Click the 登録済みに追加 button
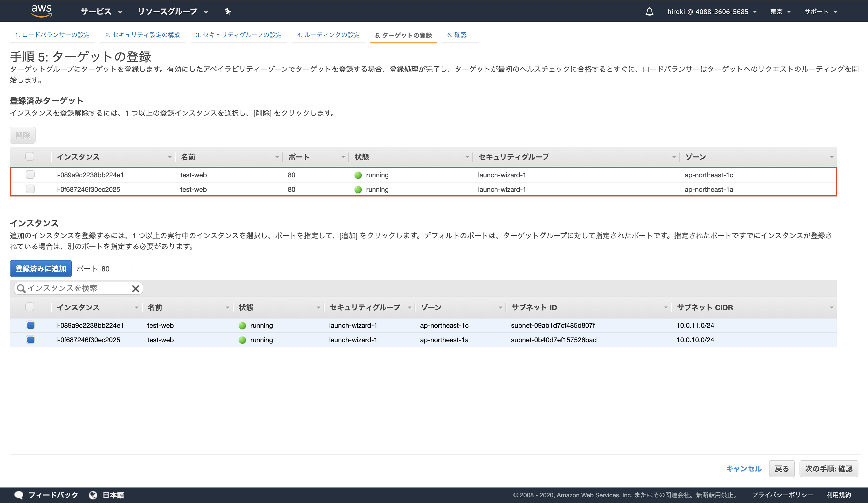This screenshot has width=868, height=503. click(x=40, y=269)
